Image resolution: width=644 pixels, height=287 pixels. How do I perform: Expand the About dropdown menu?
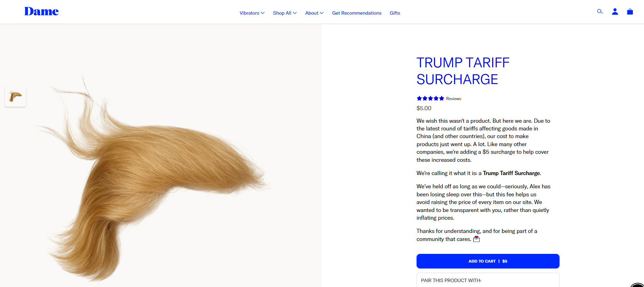coord(314,13)
